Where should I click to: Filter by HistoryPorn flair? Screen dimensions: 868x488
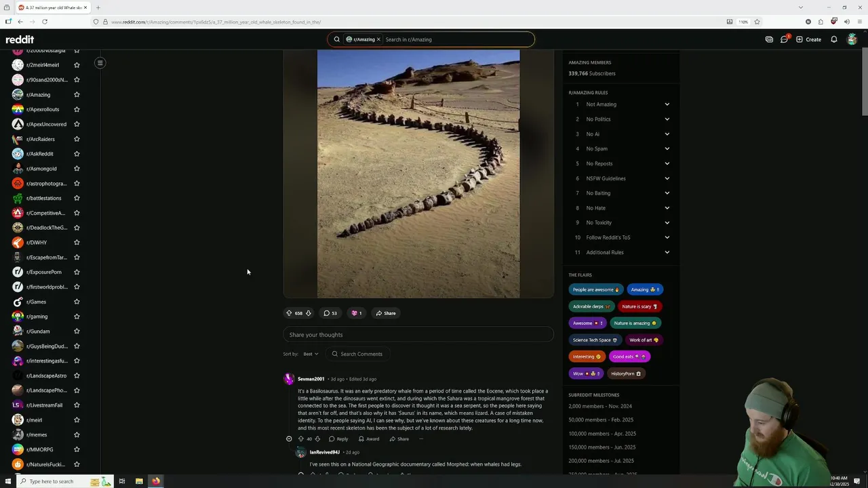(626, 373)
